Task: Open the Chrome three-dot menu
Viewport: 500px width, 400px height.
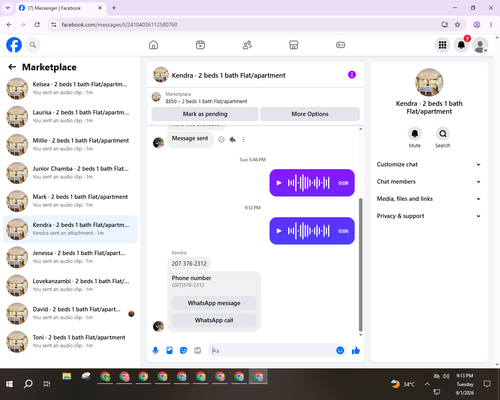Action: [x=491, y=24]
